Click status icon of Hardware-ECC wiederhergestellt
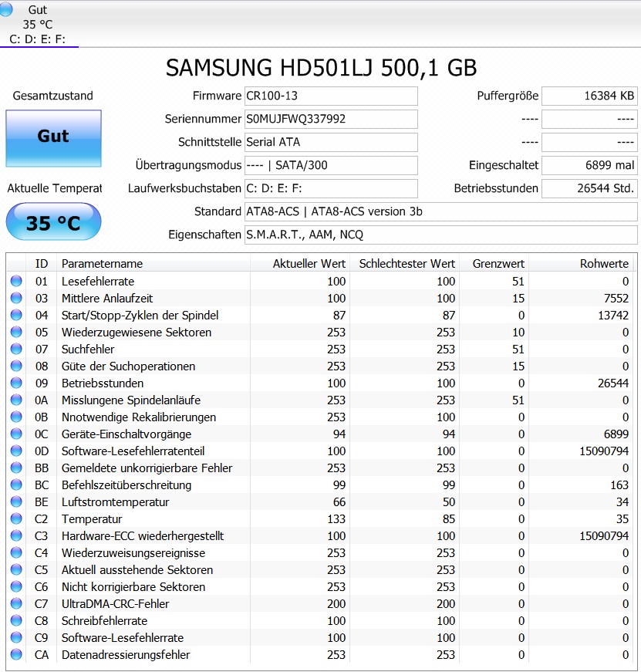The height and width of the screenshot is (672, 641). [16, 535]
